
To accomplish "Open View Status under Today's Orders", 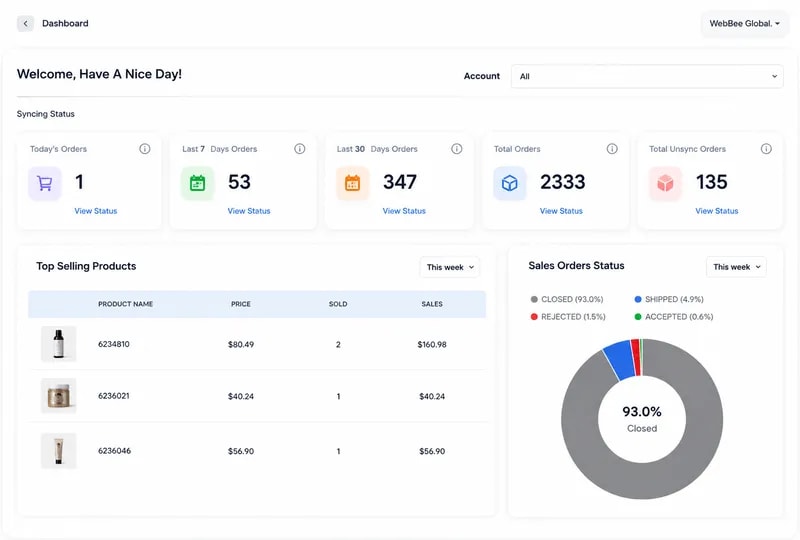I will (96, 211).
